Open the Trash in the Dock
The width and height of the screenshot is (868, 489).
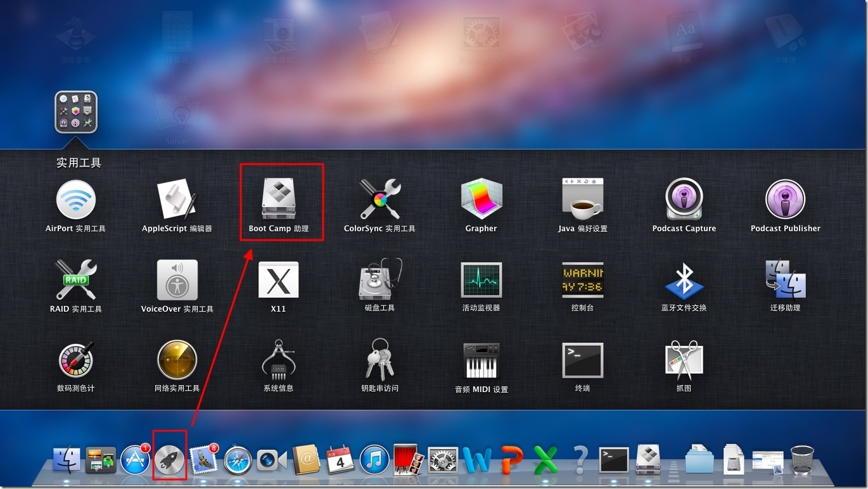point(802,460)
